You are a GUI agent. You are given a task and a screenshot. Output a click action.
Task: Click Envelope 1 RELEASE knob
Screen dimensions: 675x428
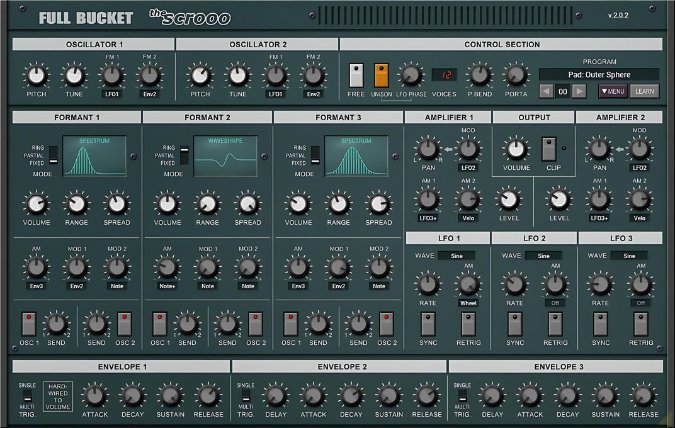coord(208,396)
